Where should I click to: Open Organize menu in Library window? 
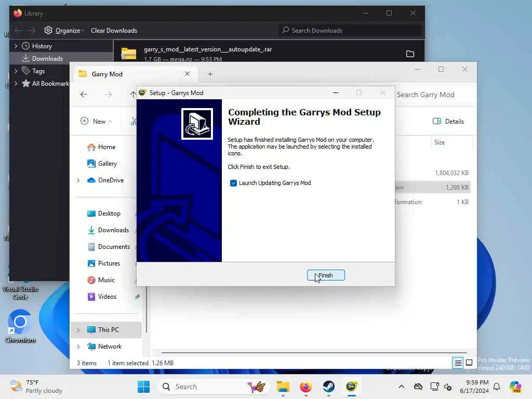(64, 31)
